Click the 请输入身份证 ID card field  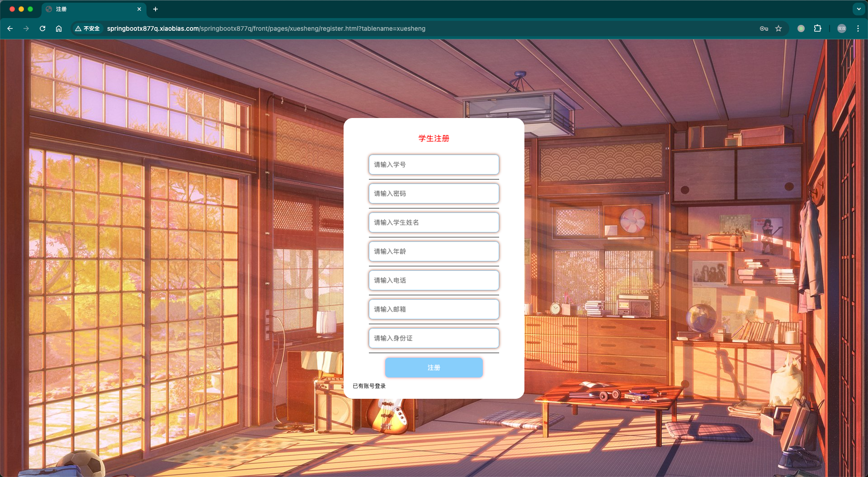click(434, 338)
